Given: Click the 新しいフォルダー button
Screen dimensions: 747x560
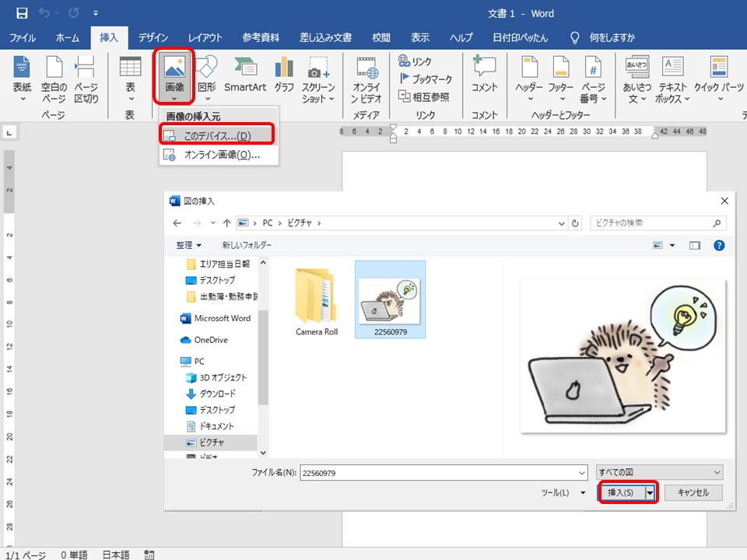Looking at the screenshot, I should 247,245.
